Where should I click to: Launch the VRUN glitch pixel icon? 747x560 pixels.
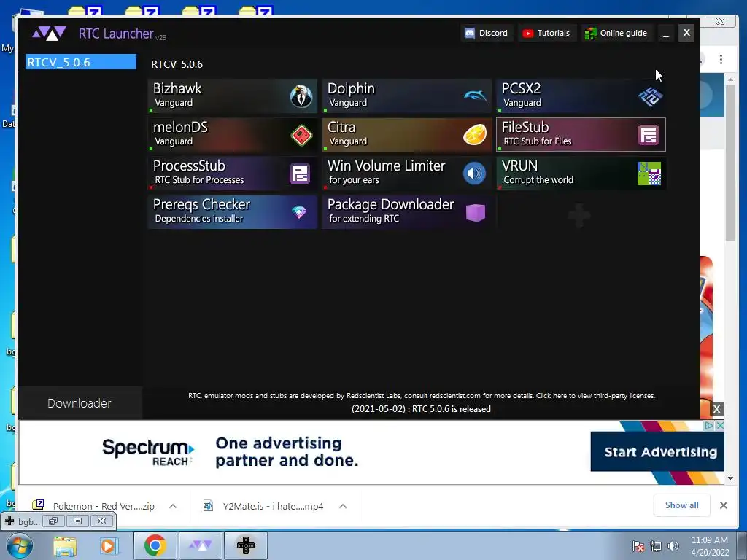649,174
